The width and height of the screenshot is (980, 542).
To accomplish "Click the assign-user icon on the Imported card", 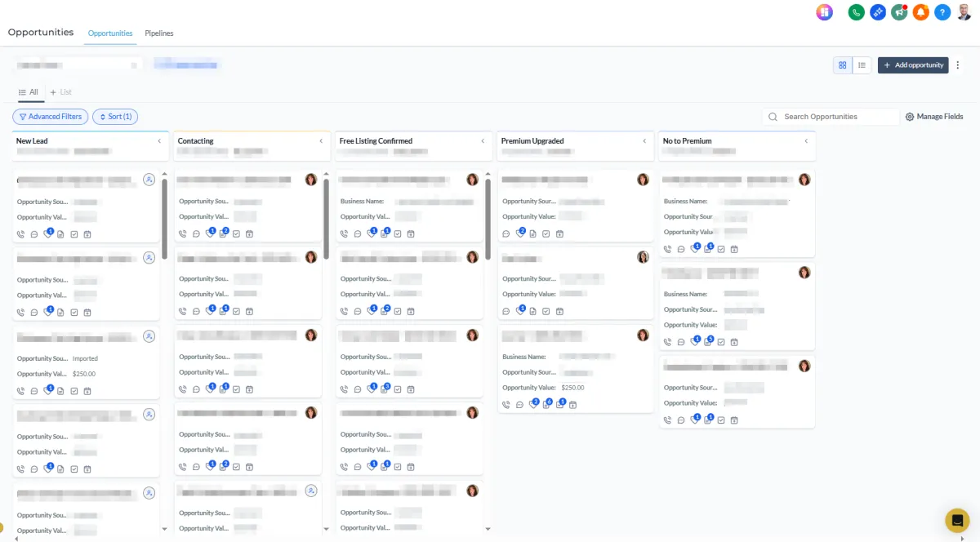I will click(149, 335).
